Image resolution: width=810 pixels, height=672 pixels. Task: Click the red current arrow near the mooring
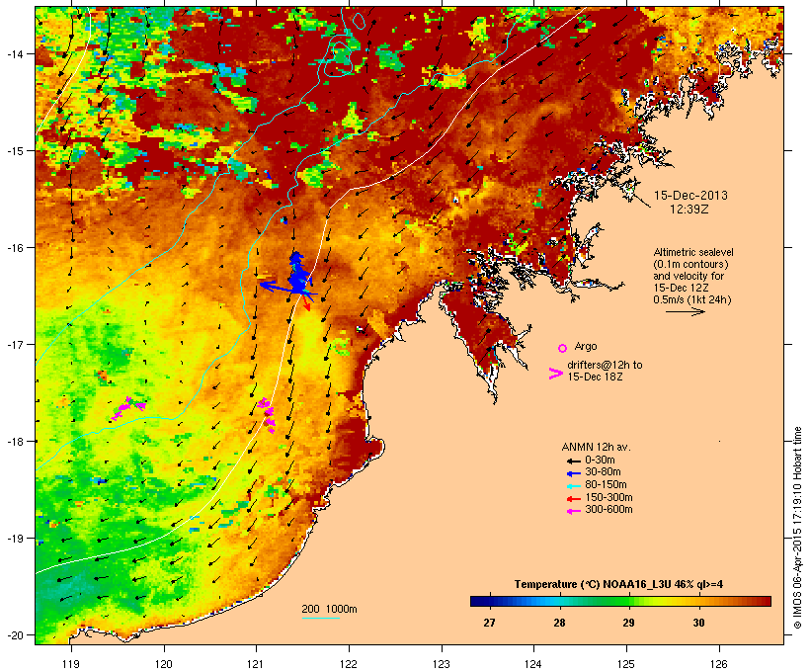[306, 303]
